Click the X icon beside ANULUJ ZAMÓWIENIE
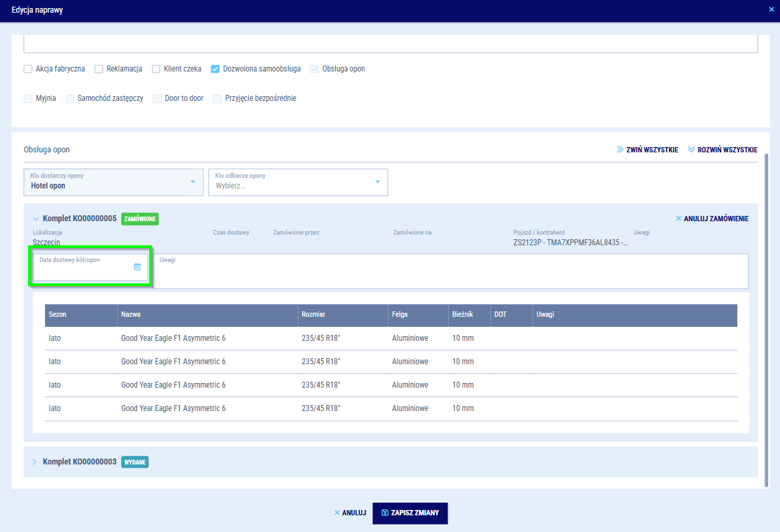This screenshot has width=780, height=532. point(678,219)
